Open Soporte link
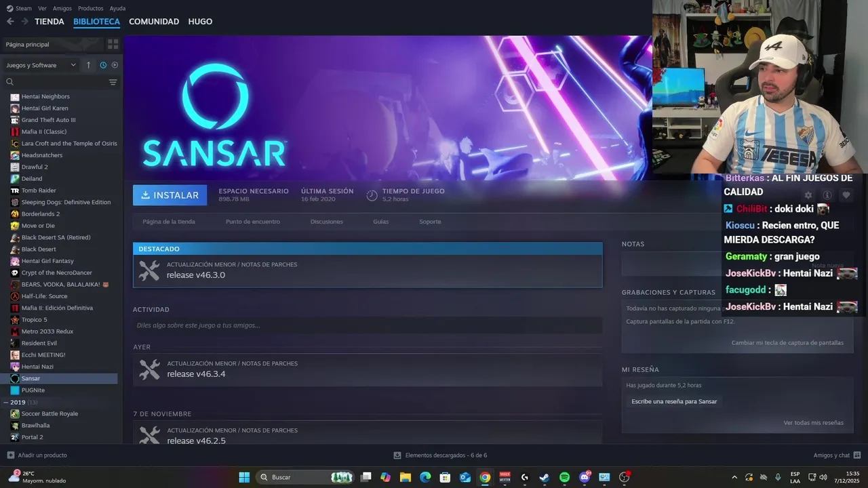 (x=430, y=222)
